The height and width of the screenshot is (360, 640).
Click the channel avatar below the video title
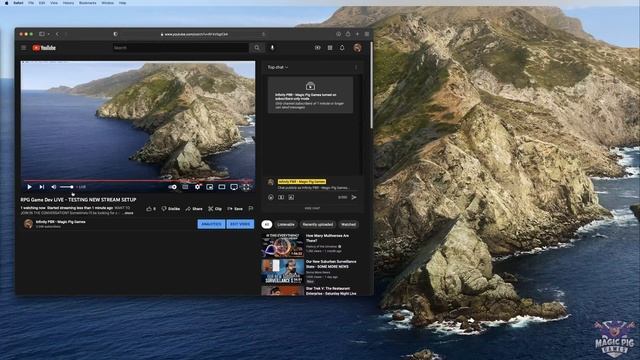(x=28, y=224)
